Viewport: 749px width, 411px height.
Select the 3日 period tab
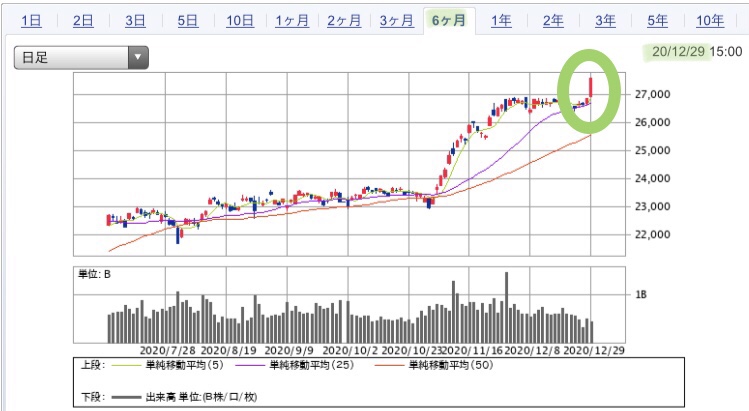click(x=135, y=21)
